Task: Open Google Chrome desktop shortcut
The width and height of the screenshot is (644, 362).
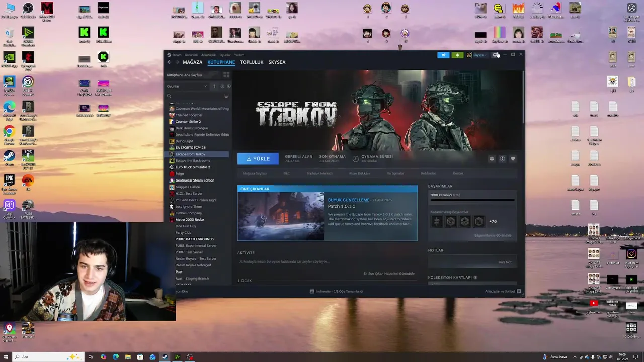Action: coord(9,134)
